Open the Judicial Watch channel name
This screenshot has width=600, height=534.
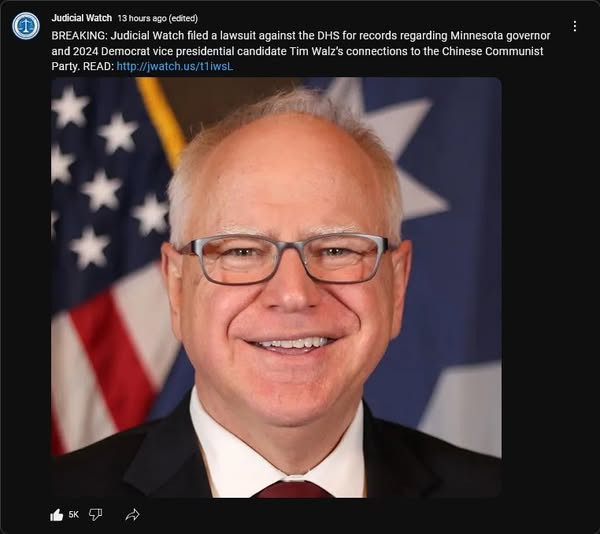click(82, 18)
